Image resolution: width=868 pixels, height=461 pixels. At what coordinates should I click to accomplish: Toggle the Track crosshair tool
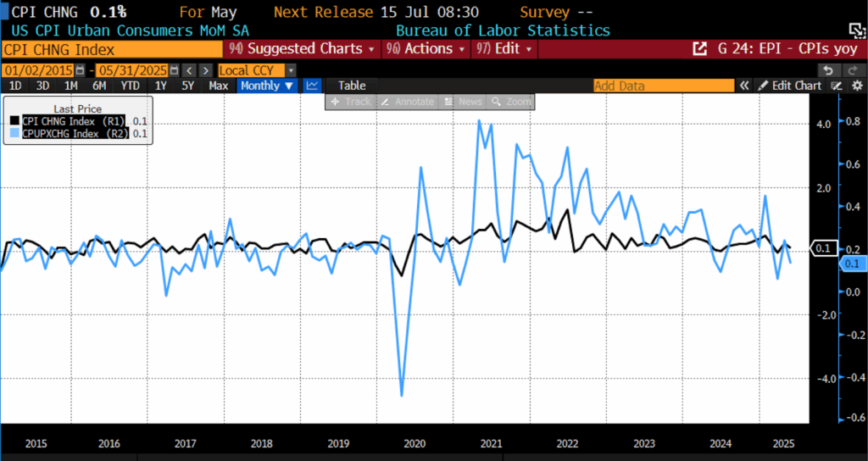point(350,102)
